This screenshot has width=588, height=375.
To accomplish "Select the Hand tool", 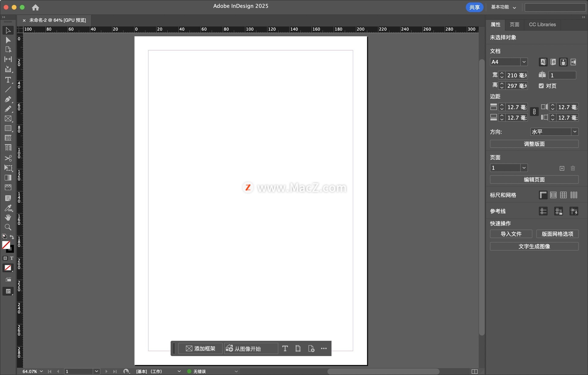I will tap(8, 217).
